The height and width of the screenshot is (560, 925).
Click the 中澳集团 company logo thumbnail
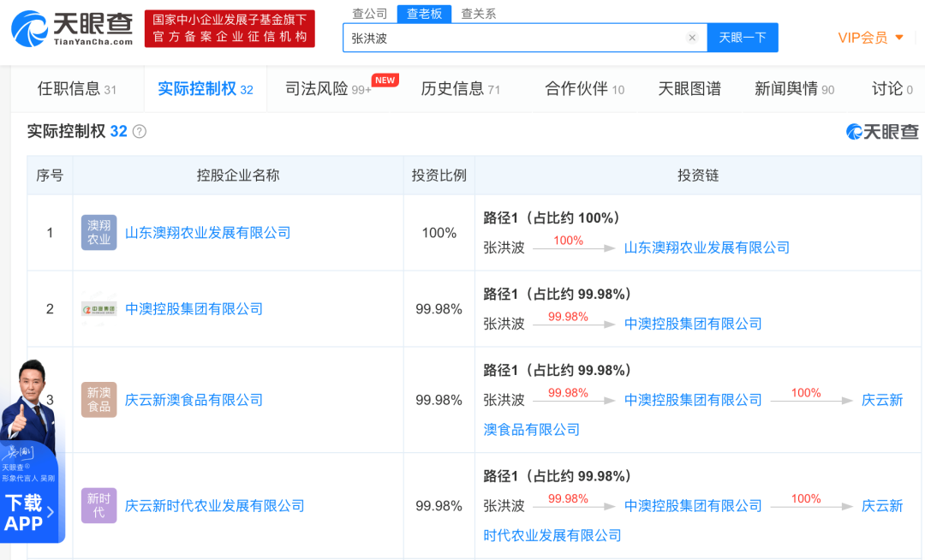click(98, 309)
